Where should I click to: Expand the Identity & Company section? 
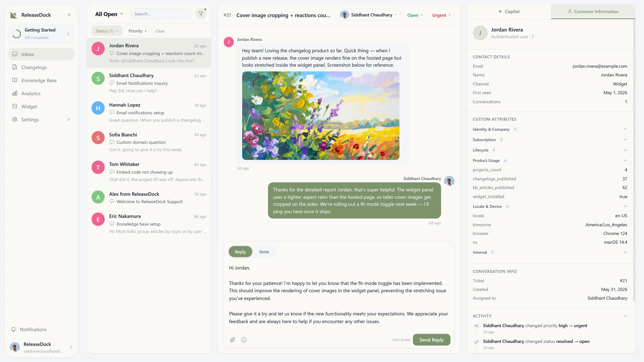550,129
